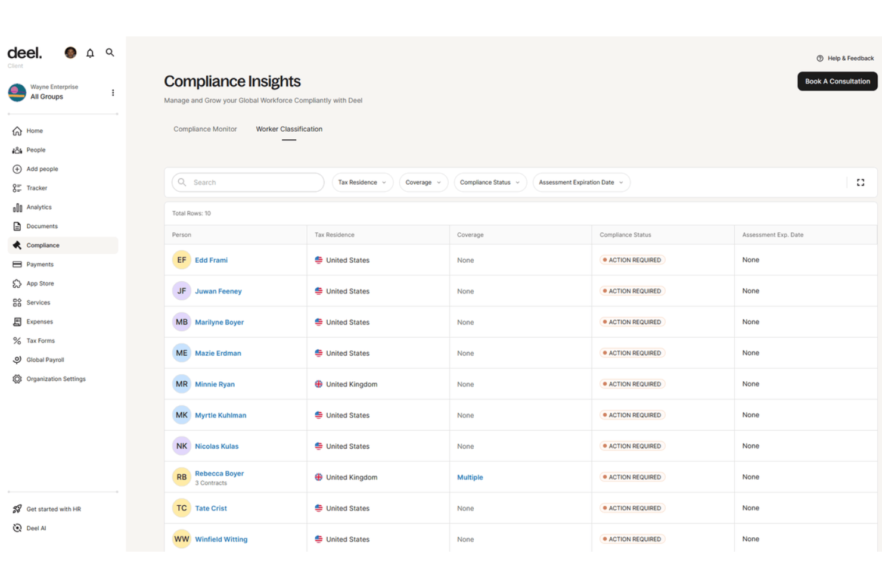This screenshot has width=882, height=588.
Task: Click the Deel AI icon
Action: (17, 528)
